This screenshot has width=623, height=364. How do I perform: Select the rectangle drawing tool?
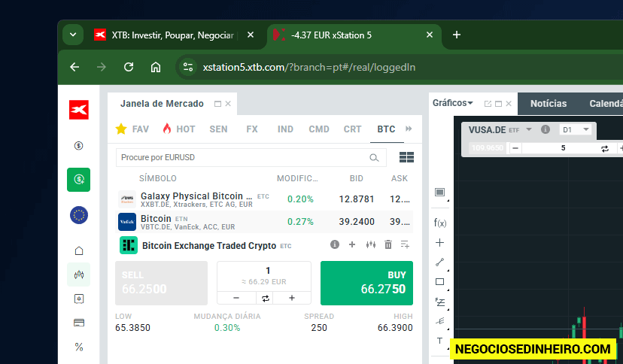[x=440, y=282]
